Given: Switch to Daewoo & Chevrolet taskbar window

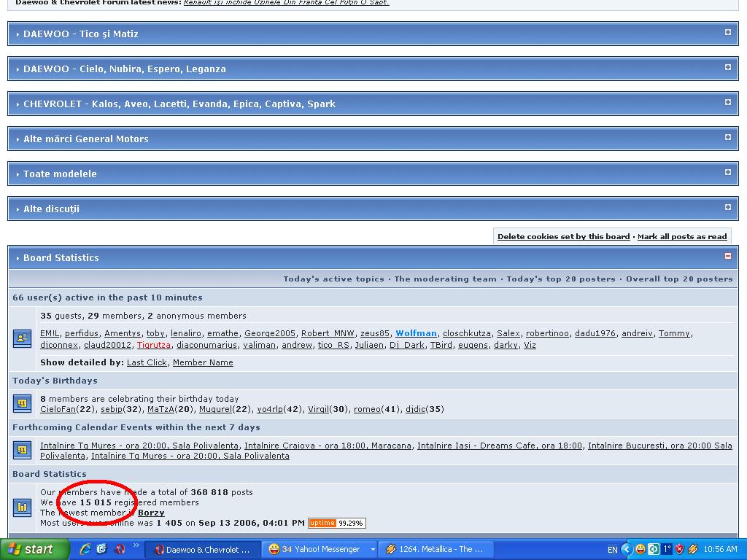Looking at the screenshot, I should click(203, 550).
